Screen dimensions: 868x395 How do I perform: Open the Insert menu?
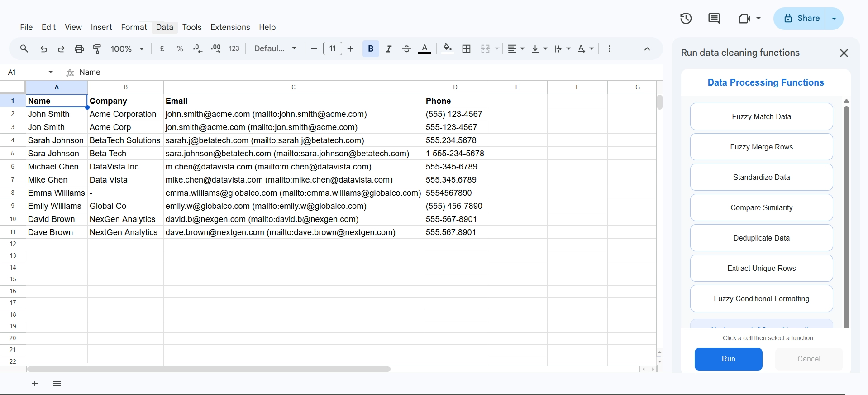pyautogui.click(x=101, y=27)
